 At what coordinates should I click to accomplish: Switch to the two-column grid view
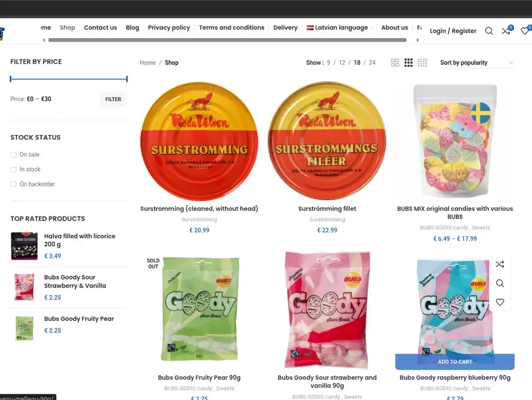(395, 62)
